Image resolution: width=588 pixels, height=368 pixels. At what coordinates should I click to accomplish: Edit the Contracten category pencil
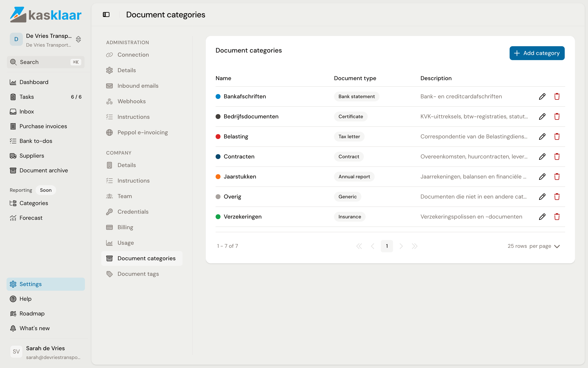click(x=542, y=156)
